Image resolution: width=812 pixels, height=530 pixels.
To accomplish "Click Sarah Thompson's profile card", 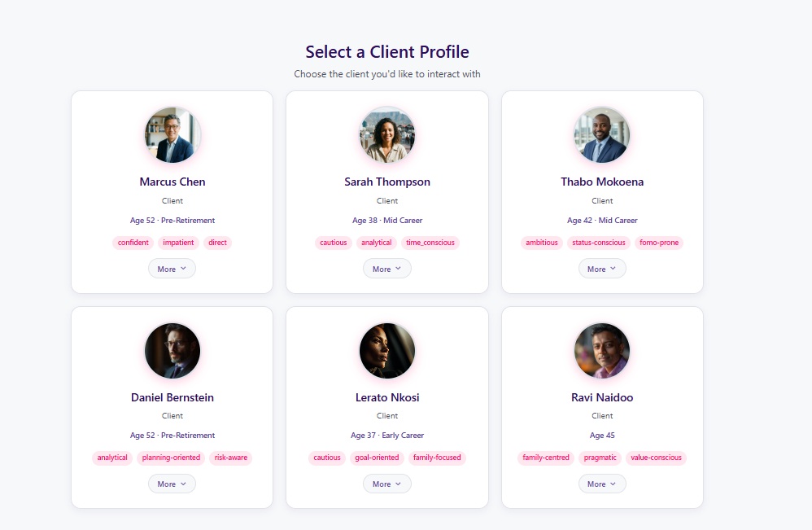I will 387,192.
